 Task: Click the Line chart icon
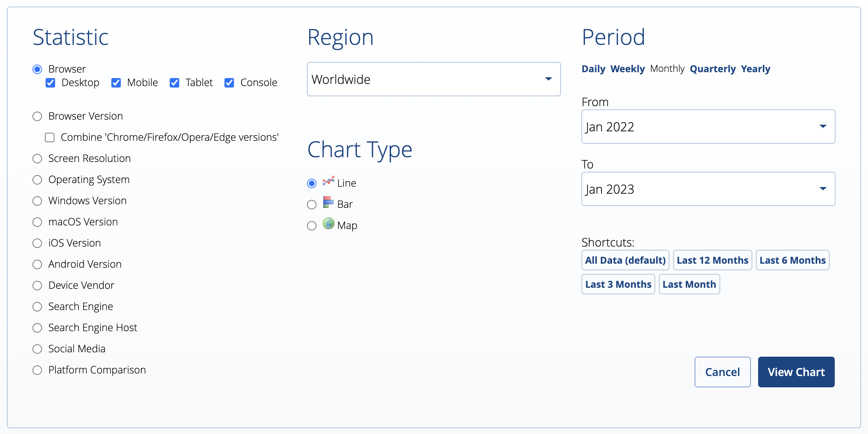tap(328, 181)
